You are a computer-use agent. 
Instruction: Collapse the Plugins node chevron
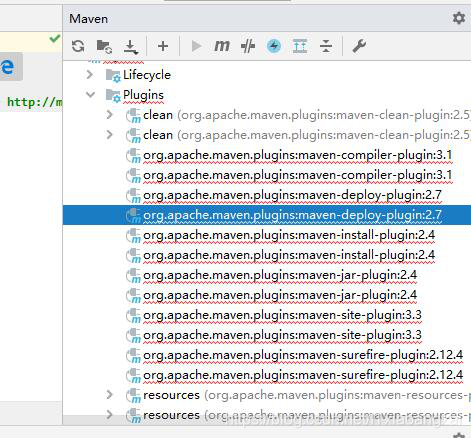[x=90, y=95]
